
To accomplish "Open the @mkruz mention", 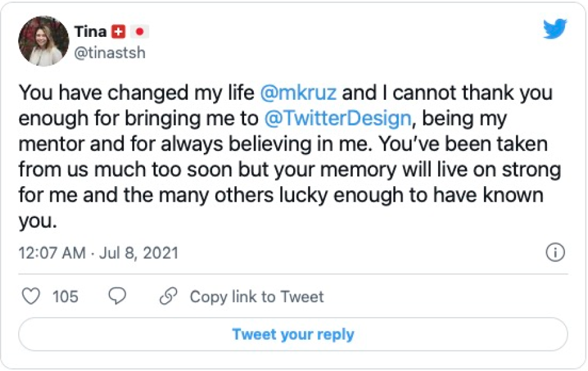I will point(297,94).
